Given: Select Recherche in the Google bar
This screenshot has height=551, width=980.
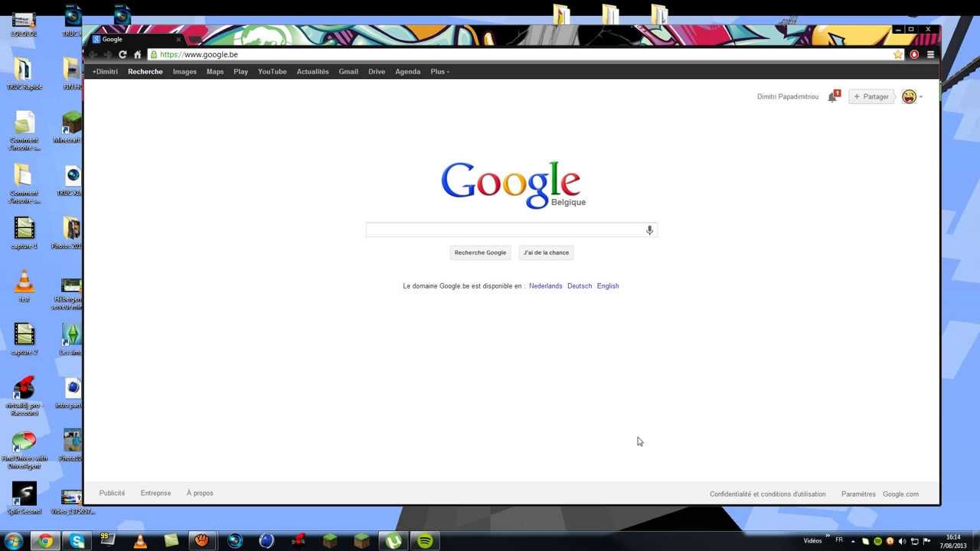Looking at the screenshot, I should [x=145, y=72].
